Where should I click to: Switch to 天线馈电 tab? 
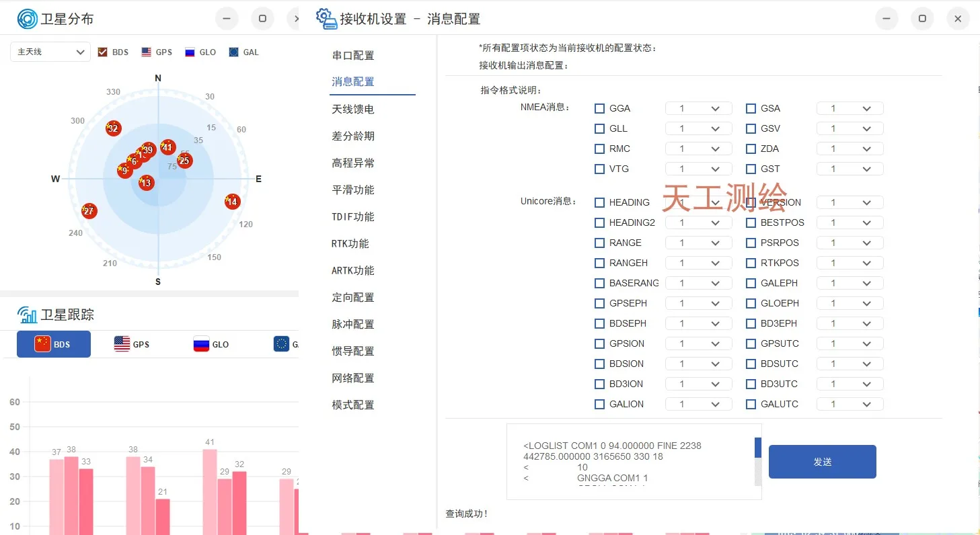pyautogui.click(x=353, y=109)
